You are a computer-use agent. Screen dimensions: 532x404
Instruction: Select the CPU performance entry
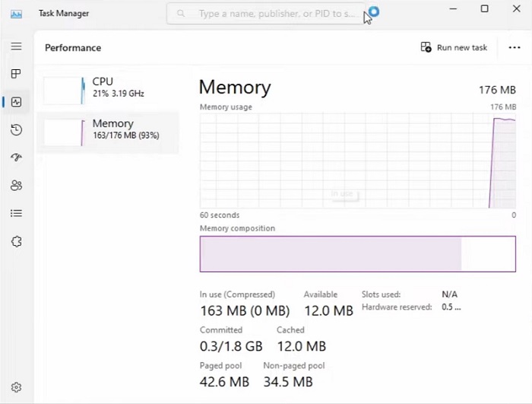pos(108,87)
